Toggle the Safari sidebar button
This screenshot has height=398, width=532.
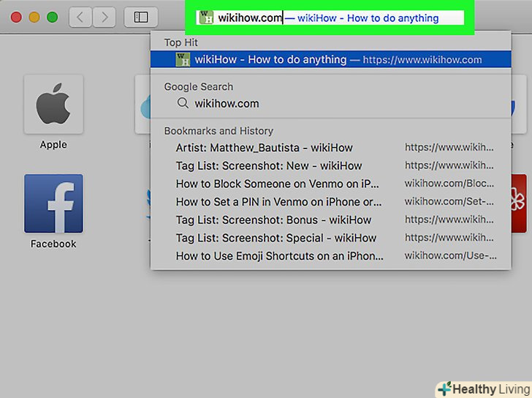(141, 17)
